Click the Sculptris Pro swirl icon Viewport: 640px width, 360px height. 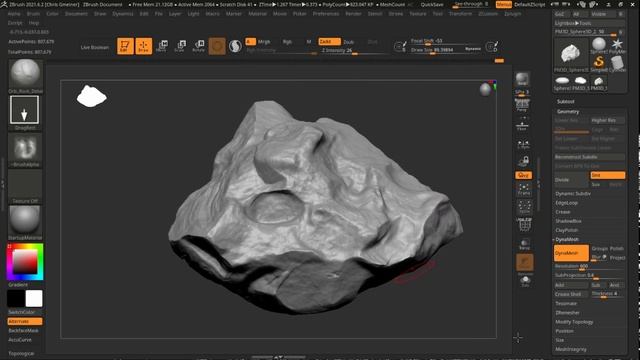point(235,46)
